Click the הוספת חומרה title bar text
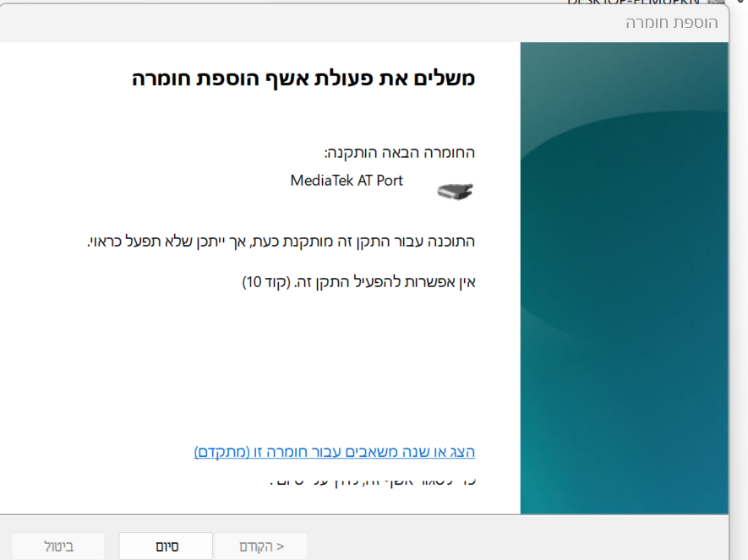This screenshot has width=748, height=560. 672,23
